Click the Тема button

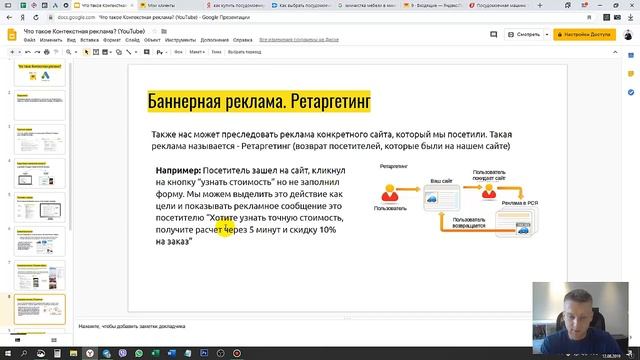tap(216, 52)
